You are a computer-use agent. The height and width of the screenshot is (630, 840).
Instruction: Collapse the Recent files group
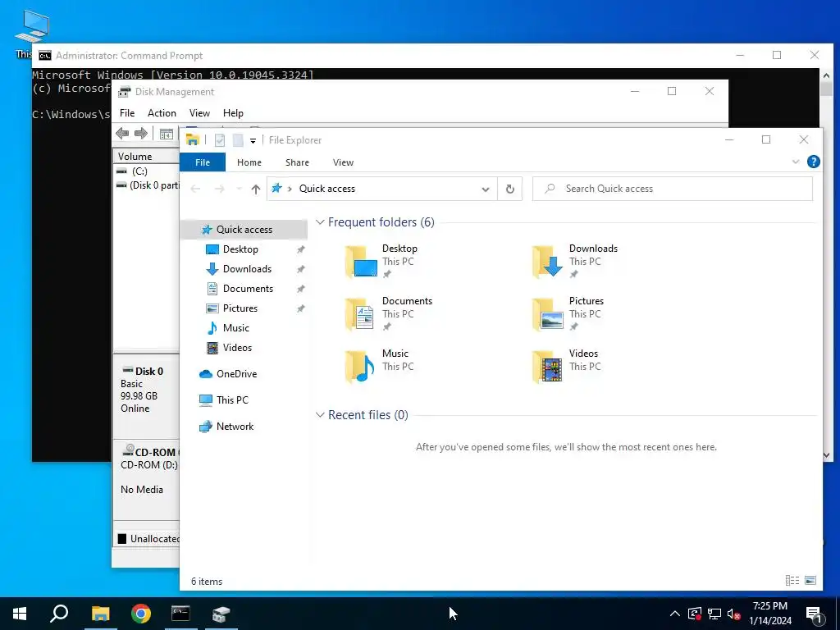(320, 414)
